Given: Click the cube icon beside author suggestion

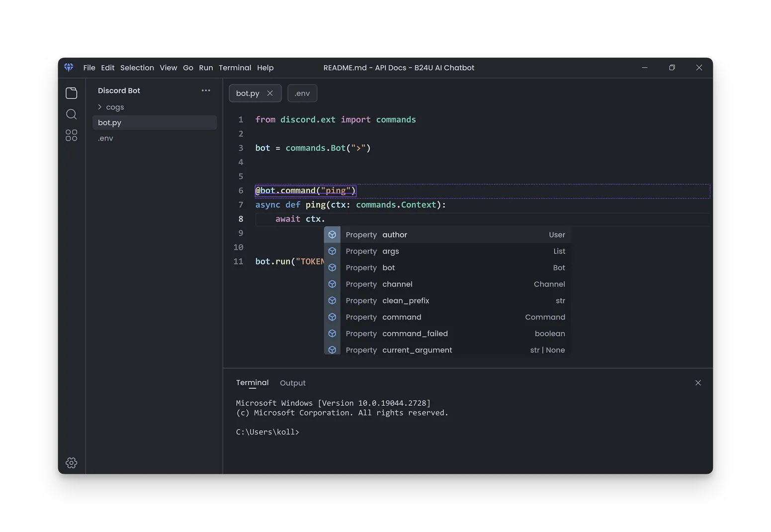Looking at the screenshot, I should (332, 235).
